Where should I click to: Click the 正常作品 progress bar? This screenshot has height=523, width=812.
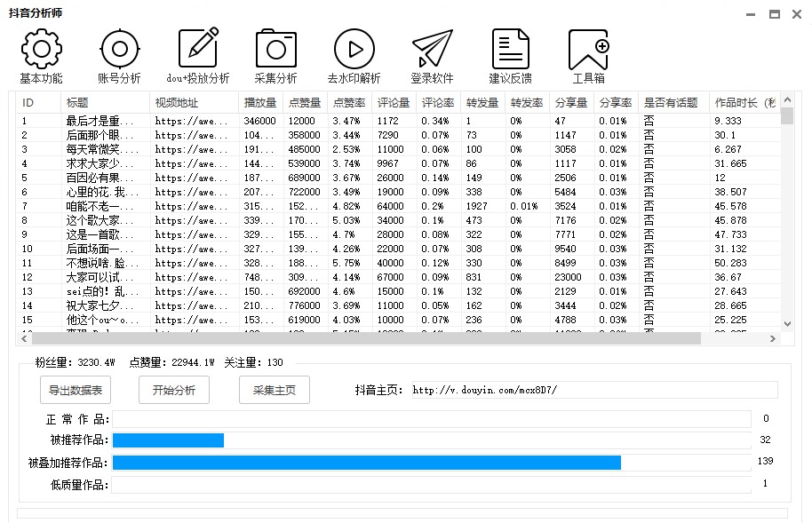coord(432,419)
